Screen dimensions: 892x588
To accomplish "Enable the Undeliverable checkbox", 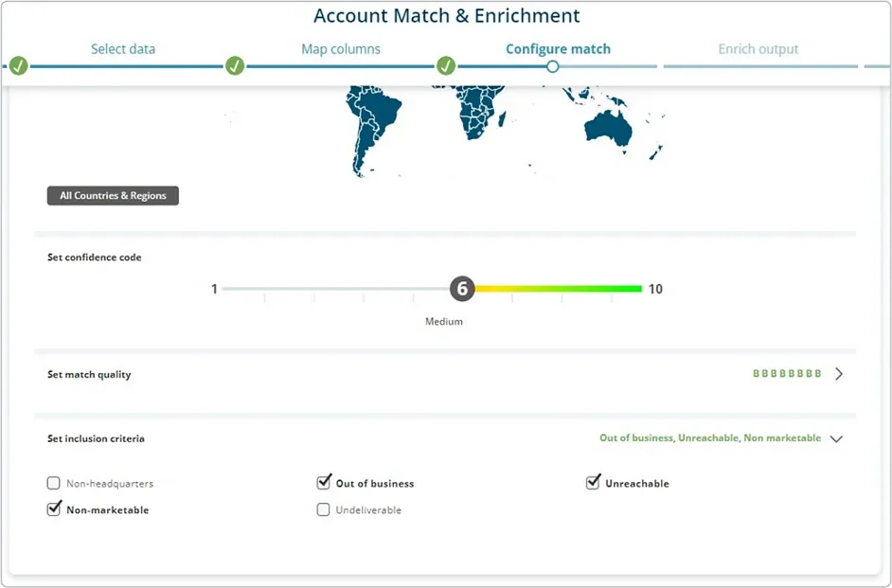I will tap(323, 509).
